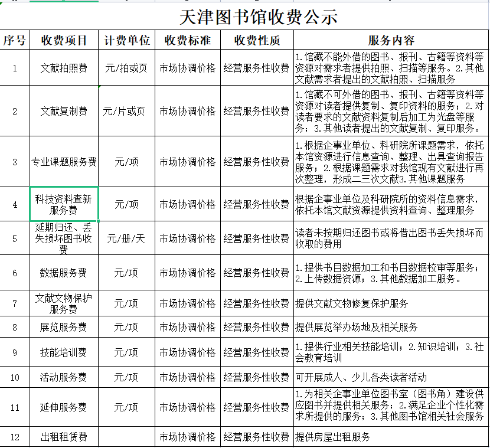Select the 元/片或页 unit cell

126,111
